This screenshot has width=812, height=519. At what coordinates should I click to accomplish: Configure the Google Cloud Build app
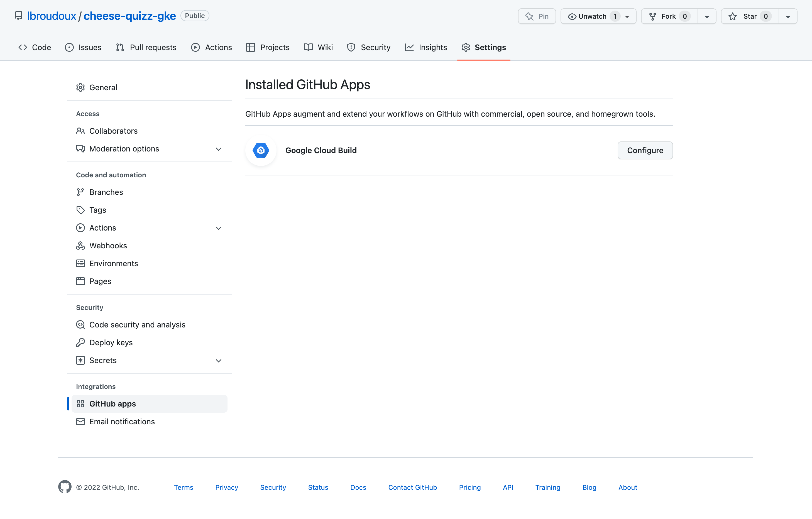click(645, 150)
